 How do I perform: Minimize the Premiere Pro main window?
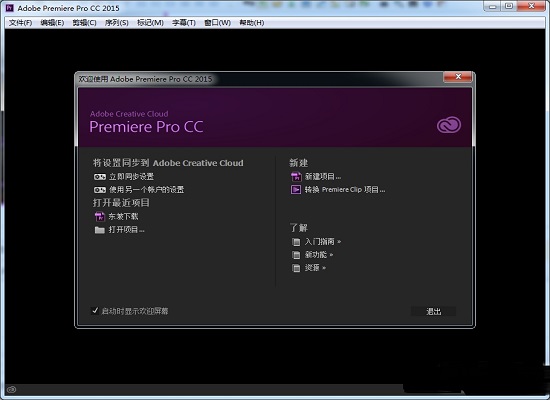pyautogui.click(x=492, y=6)
